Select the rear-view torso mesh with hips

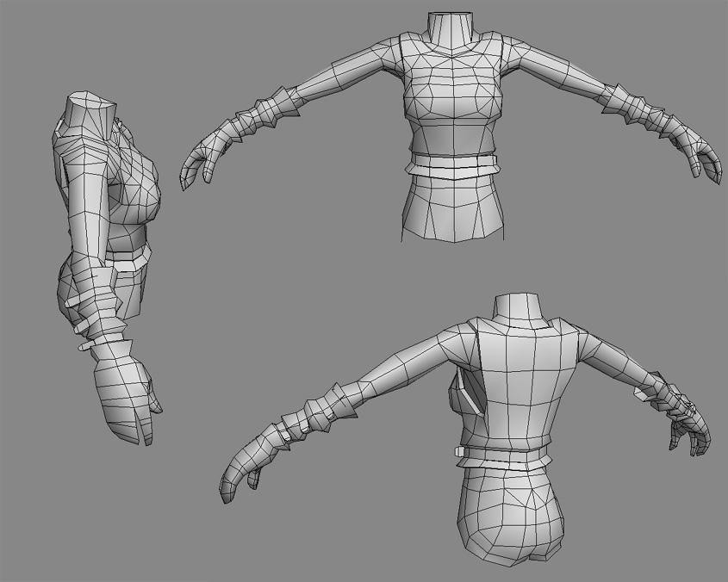tap(464, 430)
